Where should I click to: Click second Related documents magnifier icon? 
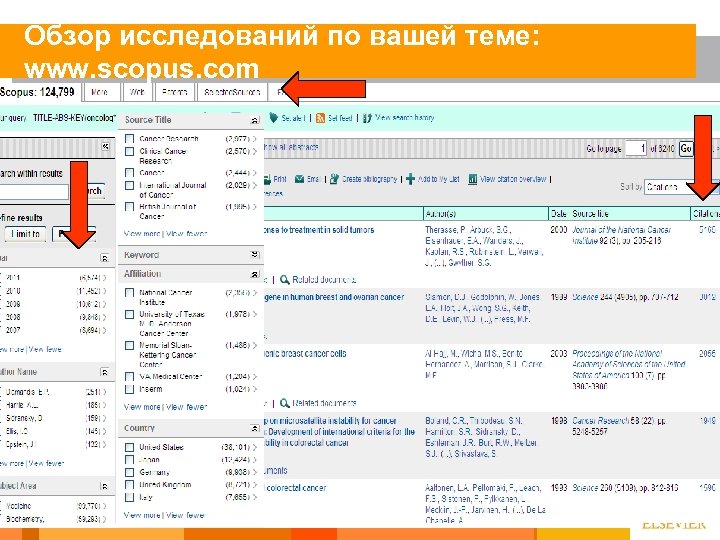coord(285,403)
